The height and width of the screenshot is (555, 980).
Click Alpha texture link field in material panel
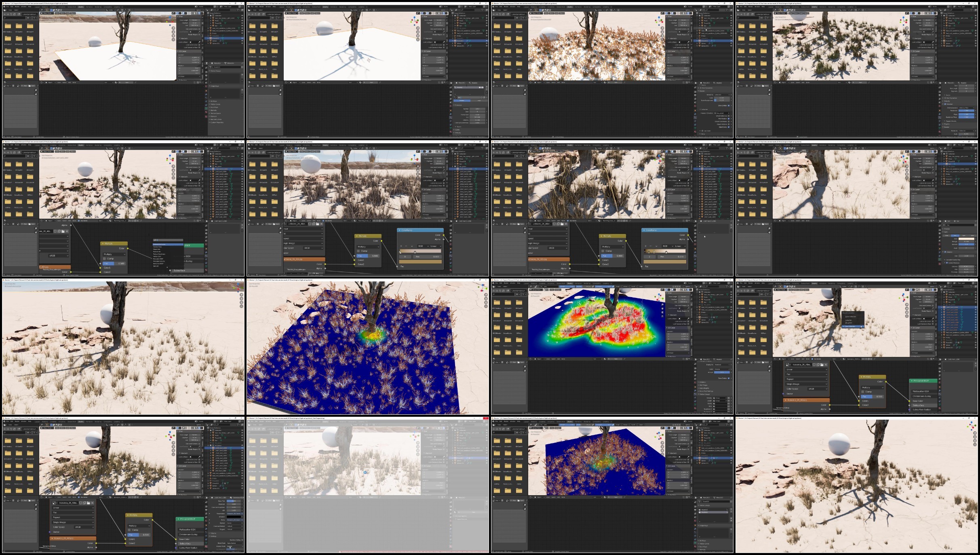pos(234,520)
